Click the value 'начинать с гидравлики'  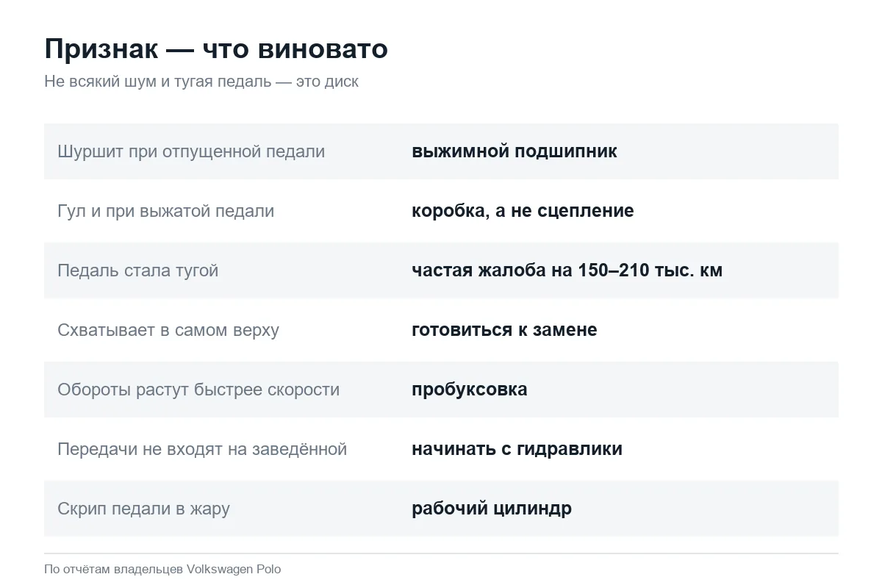click(x=517, y=449)
